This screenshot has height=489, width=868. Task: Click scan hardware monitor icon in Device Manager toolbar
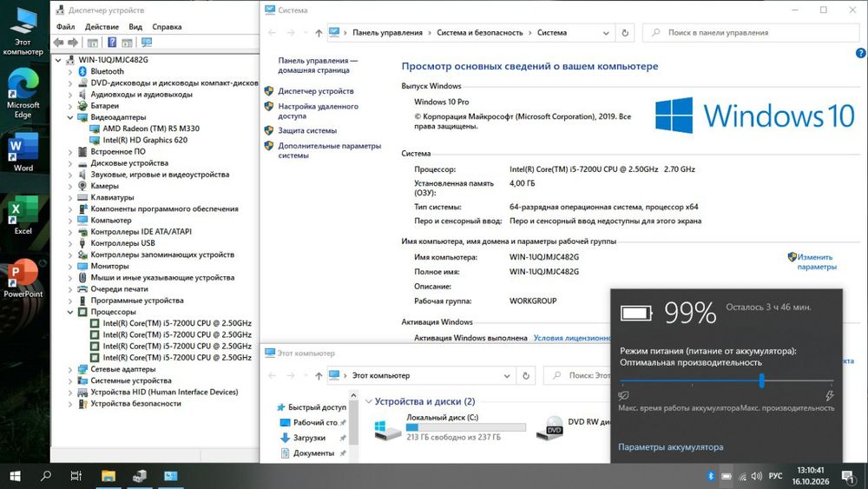147,43
